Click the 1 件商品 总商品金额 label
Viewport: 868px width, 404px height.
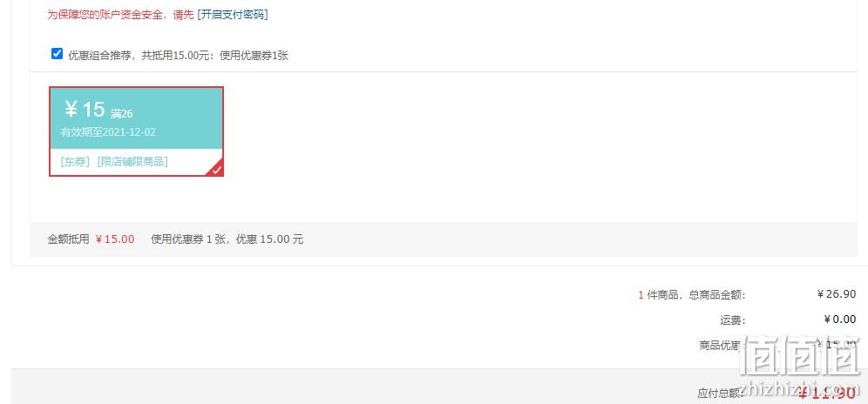pos(692,294)
